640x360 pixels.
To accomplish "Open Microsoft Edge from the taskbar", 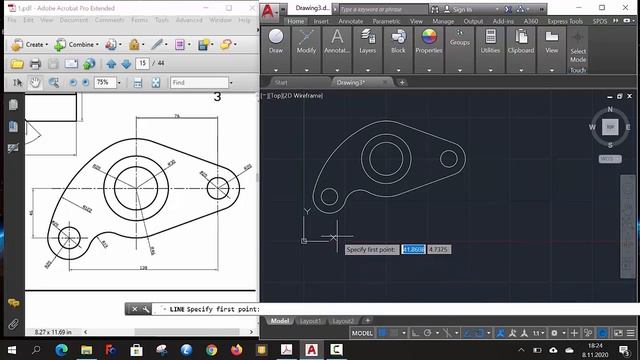I will point(62,350).
